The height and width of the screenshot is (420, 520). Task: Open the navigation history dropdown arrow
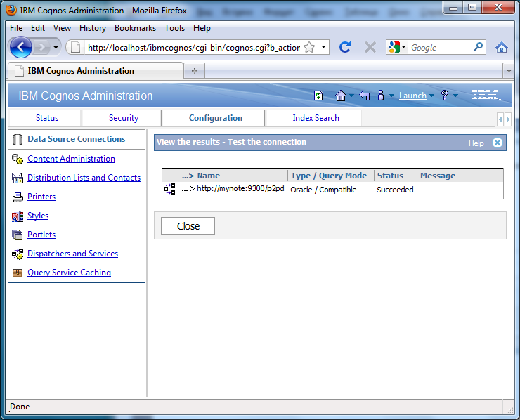point(56,47)
